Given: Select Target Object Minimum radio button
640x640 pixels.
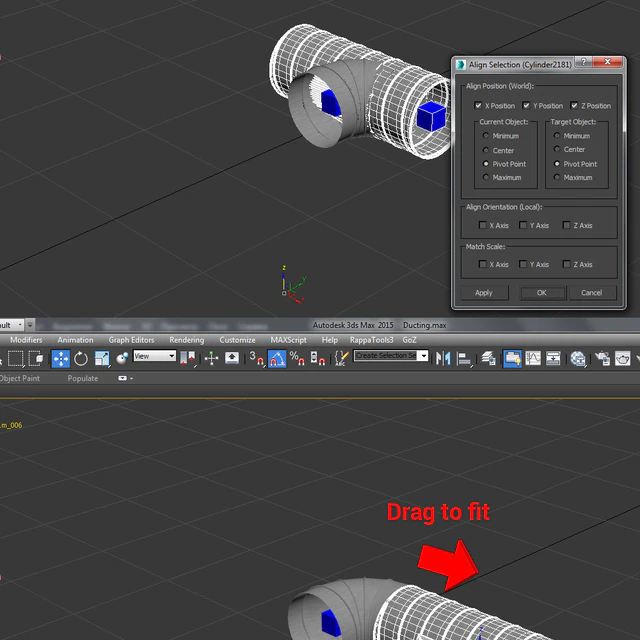Looking at the screenshot, I should click(x=557, y=135).
